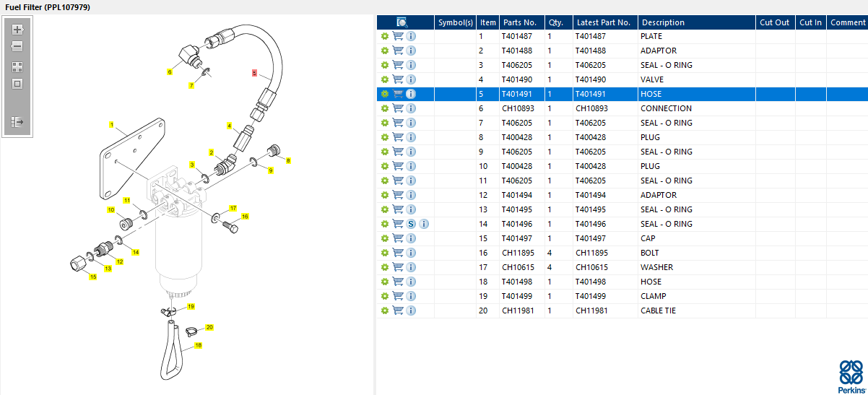Click the supersession S icon on item 14

tap(411, 224)
